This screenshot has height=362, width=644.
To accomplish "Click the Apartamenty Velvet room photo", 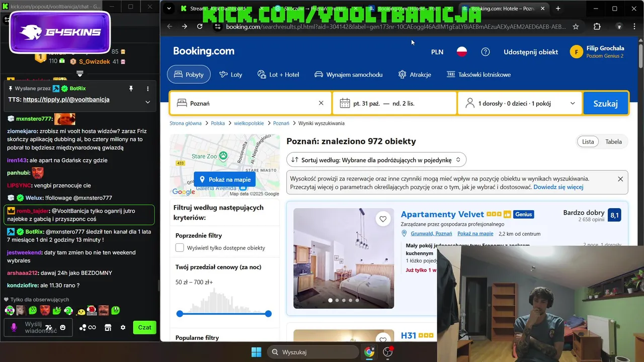I will point(344,258).
